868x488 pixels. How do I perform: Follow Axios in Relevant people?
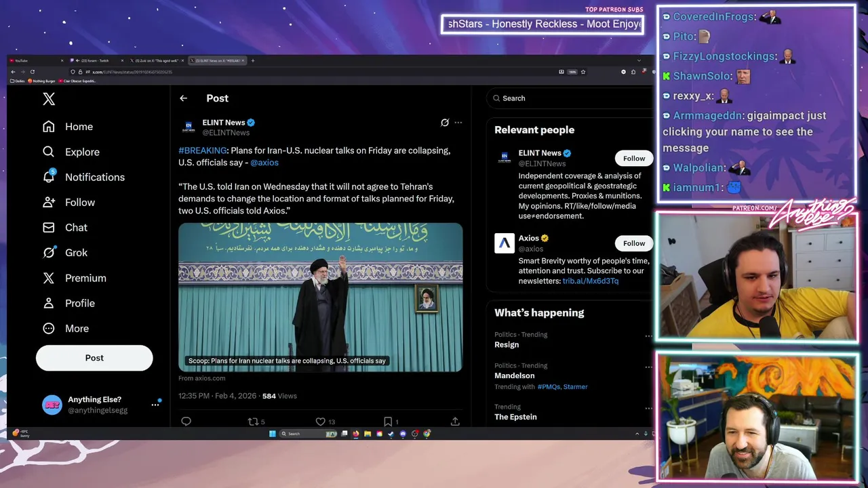(634, 243)
